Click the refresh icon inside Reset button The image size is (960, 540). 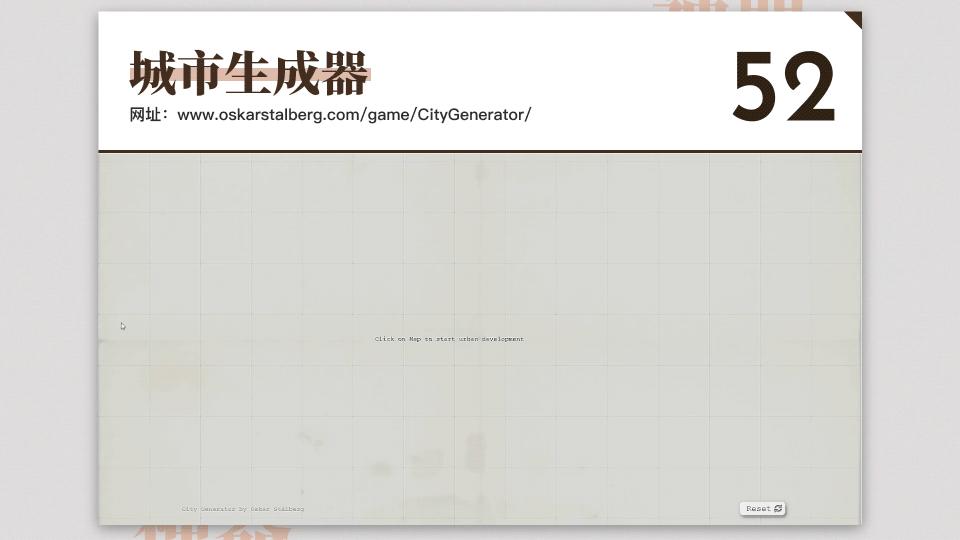pyautogui.click(x=778, y=509)
